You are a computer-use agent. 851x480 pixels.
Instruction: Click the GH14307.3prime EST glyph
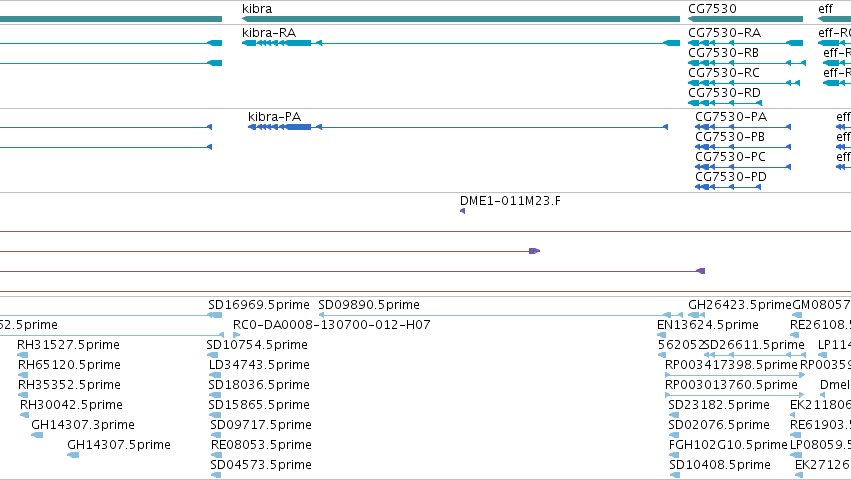point(37,435)
